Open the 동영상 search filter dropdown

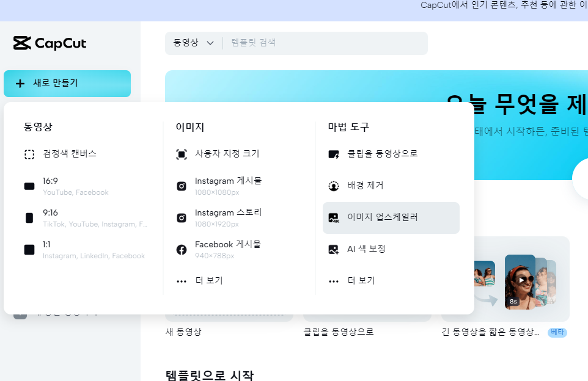[x=193, y=43]
